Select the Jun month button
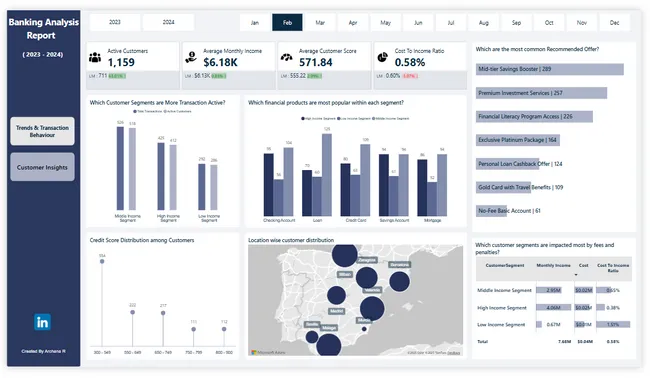Image resolution: width=650 pixels, height=378 pixels. pos(418,22)
